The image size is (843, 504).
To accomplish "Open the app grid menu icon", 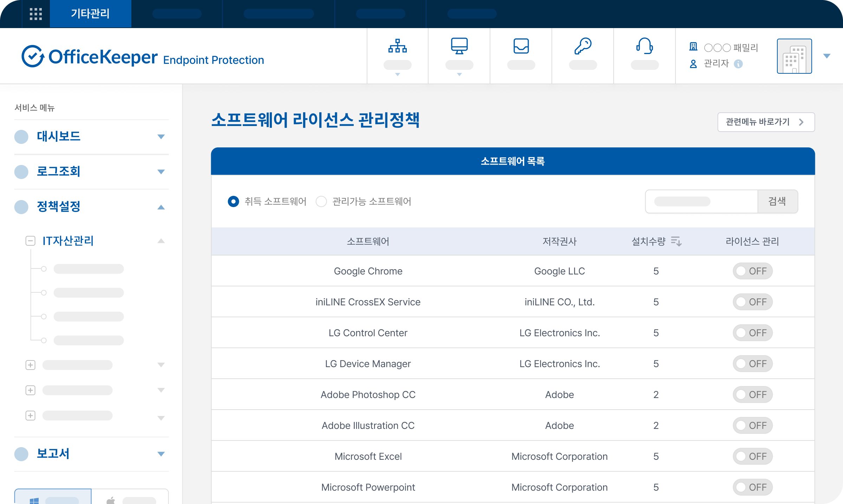I will [36, 14].
